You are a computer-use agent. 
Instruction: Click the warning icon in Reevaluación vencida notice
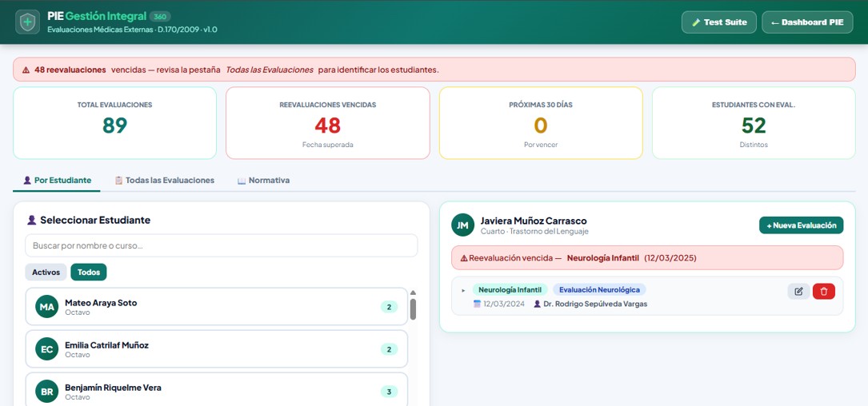point(464,258)
